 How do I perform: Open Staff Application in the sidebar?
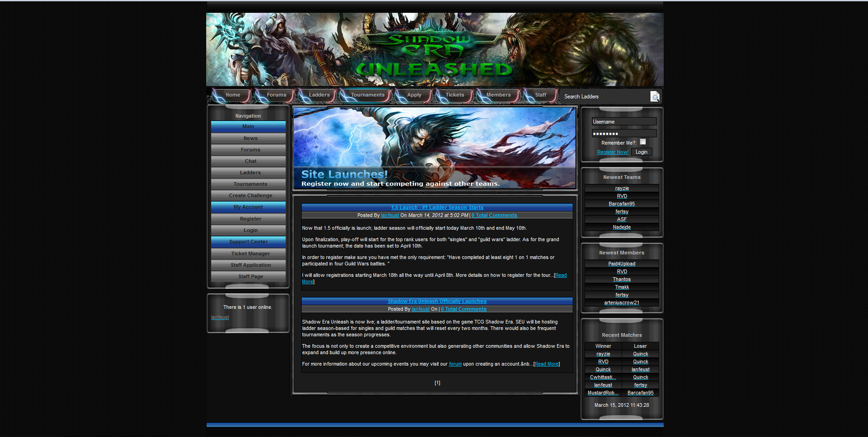(x=248, y=265)
